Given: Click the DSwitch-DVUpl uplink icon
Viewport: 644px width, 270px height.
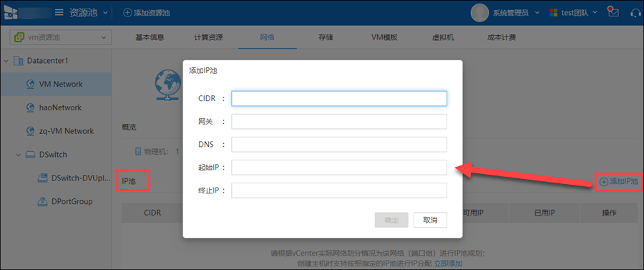Looking at the screenshot, I should point(43,178).
